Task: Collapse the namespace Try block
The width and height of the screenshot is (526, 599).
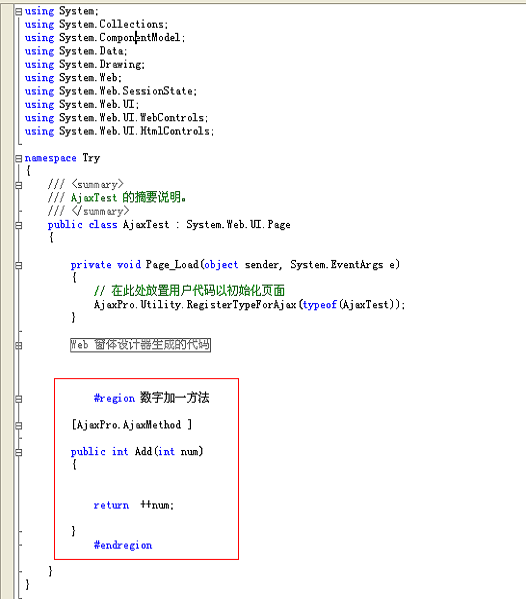Action: 18,158
